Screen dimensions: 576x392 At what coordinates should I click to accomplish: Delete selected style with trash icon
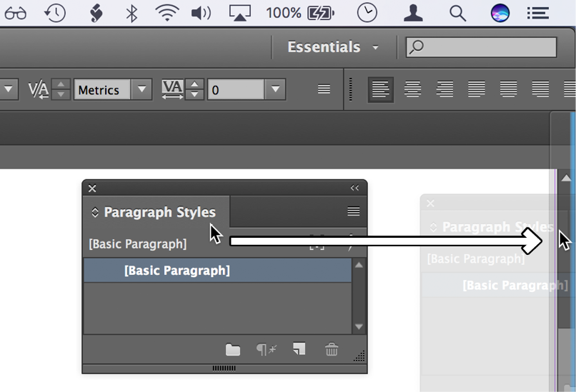[332, 349]
